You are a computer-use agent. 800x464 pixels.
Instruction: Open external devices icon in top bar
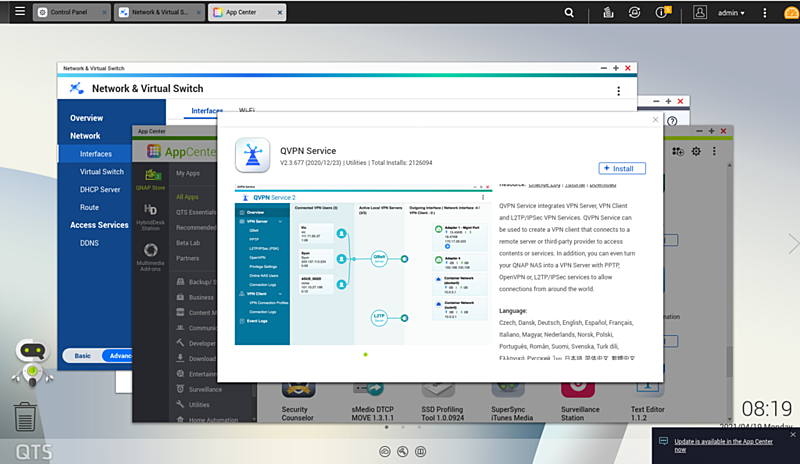pos(634,13)
